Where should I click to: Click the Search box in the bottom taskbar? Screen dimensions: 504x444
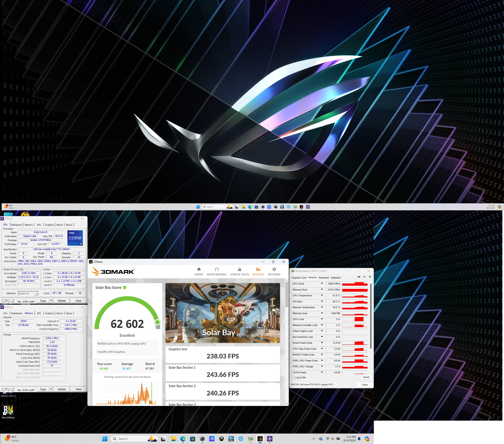[x=134, y=439]
